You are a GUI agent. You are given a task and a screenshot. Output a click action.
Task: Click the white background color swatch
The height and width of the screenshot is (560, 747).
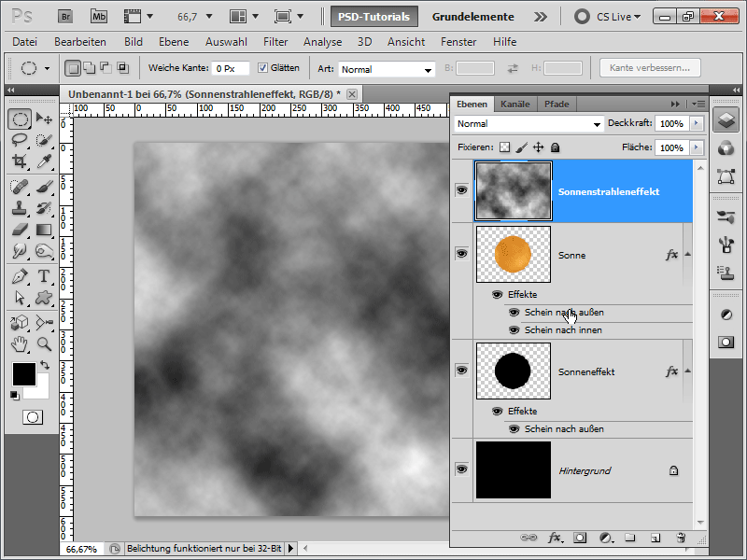tap(42, 390)
